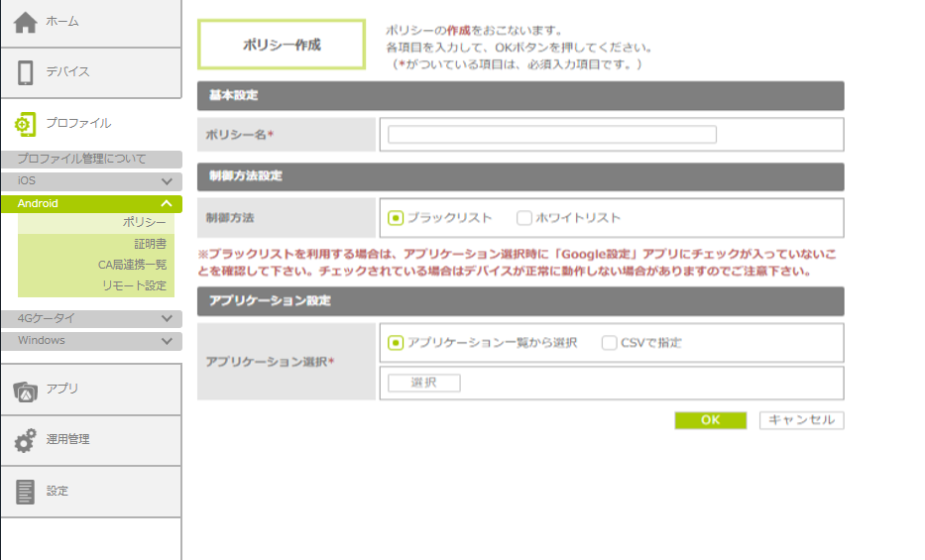This screenshot has width=925, height=560.
Task: Choose アプリケーション一覧から選択 option
Action: 396,343
